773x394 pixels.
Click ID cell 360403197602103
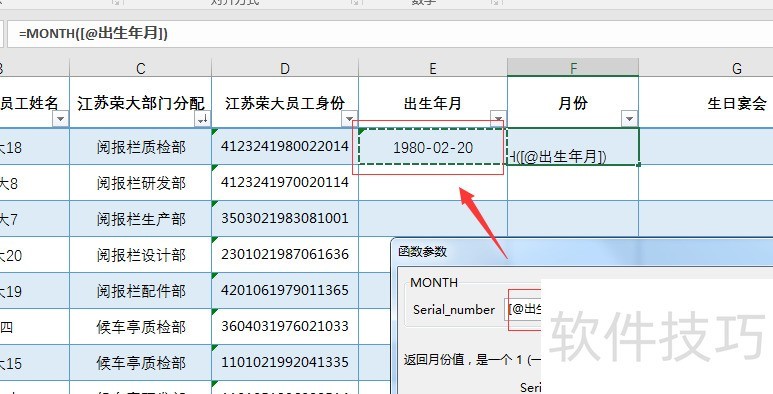[x=285, y=326]
